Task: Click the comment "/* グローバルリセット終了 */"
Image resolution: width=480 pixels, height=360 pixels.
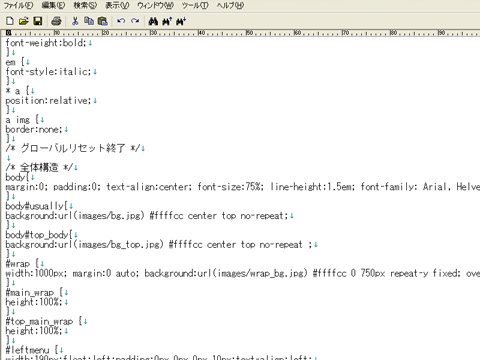Action: pyautogui.click(x=73, y=148)
